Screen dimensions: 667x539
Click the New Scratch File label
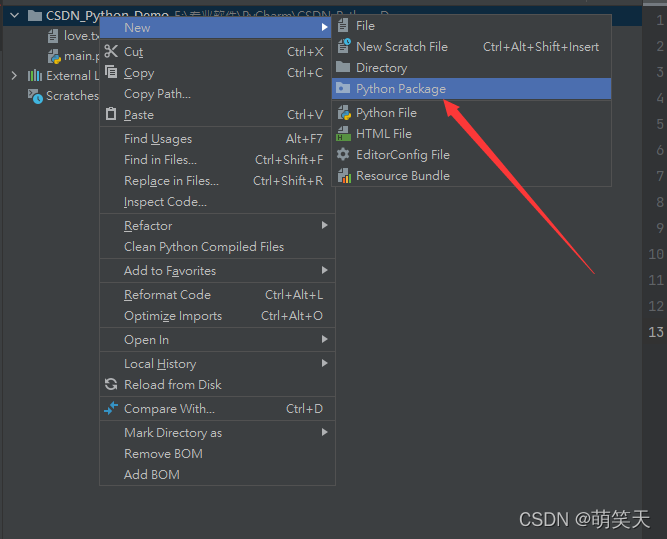(x=402, y=47)
